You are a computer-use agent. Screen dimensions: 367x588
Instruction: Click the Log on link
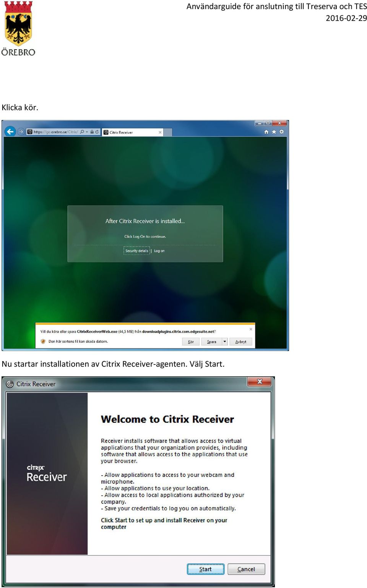tap(159, 251)
